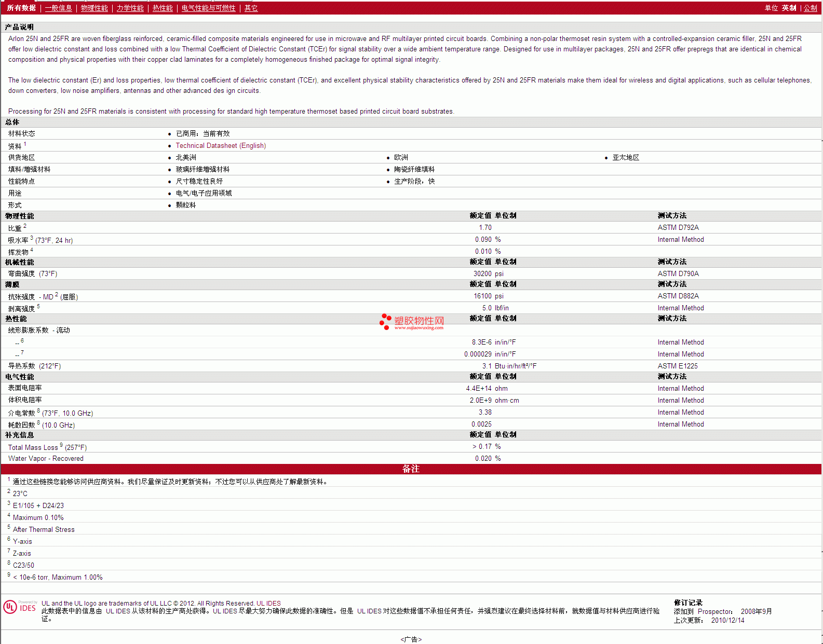Click the <广告> label at bottom
The width and height of the screenshot is (823, 644).
coord(411,640)
